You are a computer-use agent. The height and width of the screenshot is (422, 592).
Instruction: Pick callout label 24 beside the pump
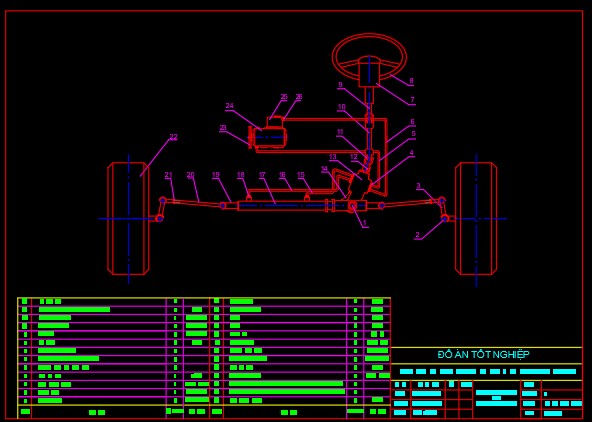click(x=229, y=106)
